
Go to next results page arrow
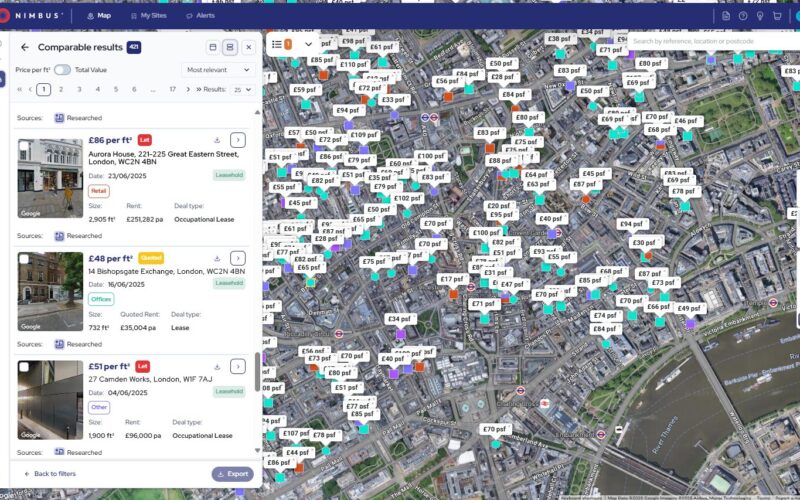pos(188,89)
